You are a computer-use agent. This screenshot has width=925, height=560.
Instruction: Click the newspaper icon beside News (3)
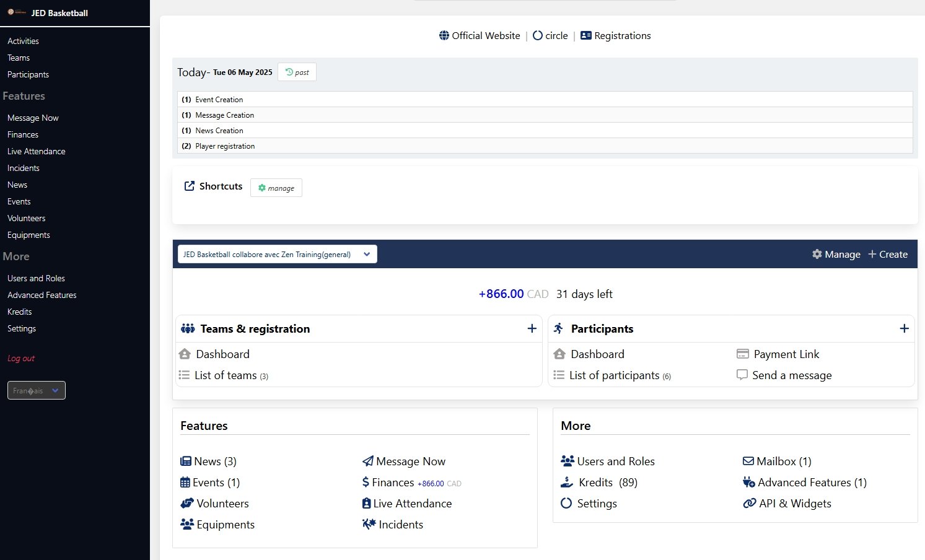(186, 461)
